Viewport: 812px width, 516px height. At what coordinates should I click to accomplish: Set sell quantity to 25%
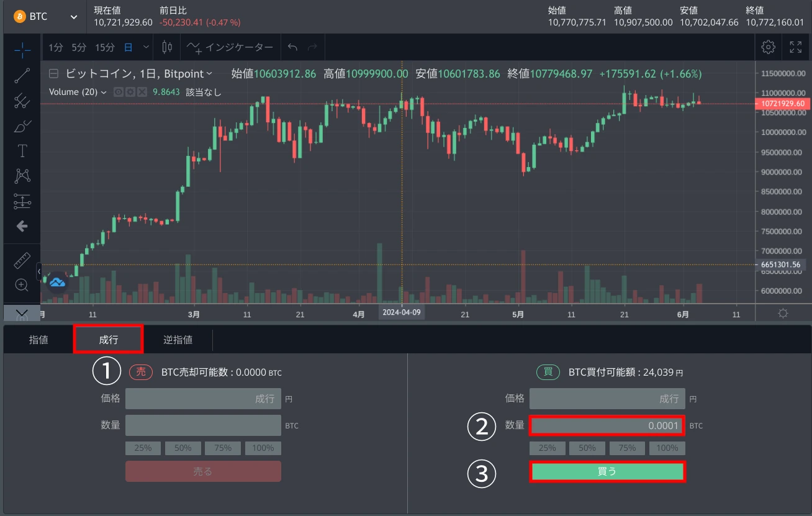pos(143,448)
